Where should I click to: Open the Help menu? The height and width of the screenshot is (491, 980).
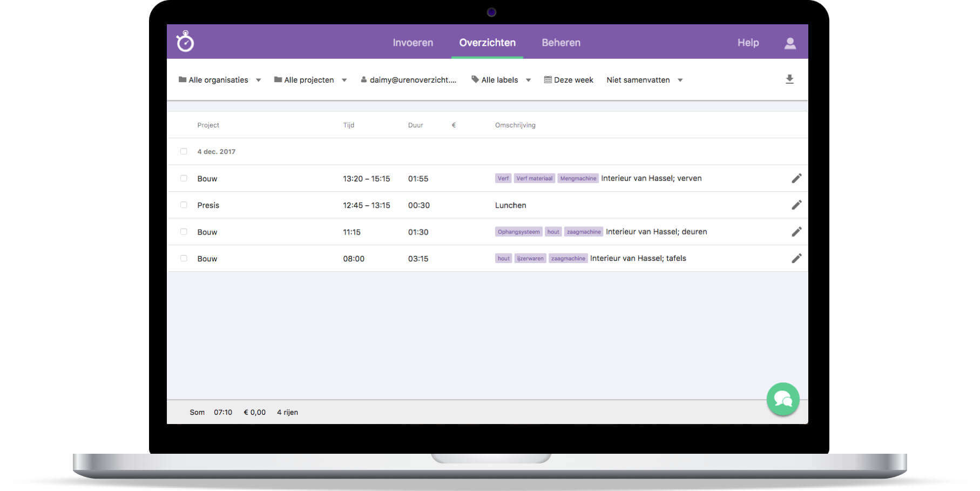(748, 43)
